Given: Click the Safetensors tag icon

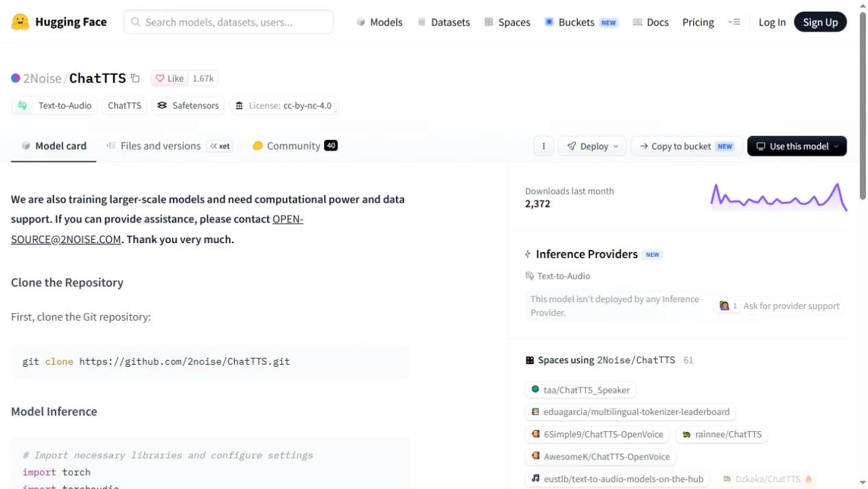Looking at the screenshot, I should click(x=162, y=106).
